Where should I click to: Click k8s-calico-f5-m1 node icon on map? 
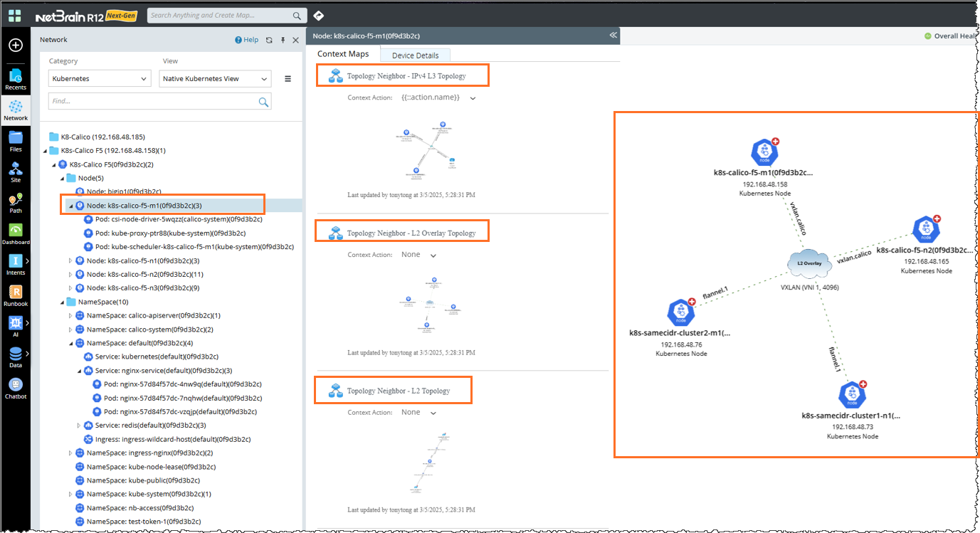click(x=764, y=152)
